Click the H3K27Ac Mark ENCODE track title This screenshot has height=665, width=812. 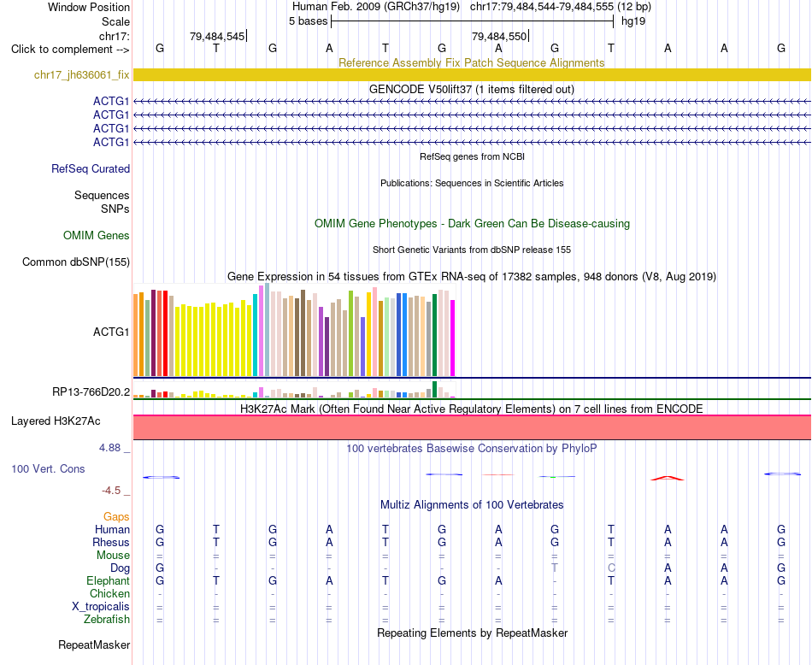coord(472,409)
